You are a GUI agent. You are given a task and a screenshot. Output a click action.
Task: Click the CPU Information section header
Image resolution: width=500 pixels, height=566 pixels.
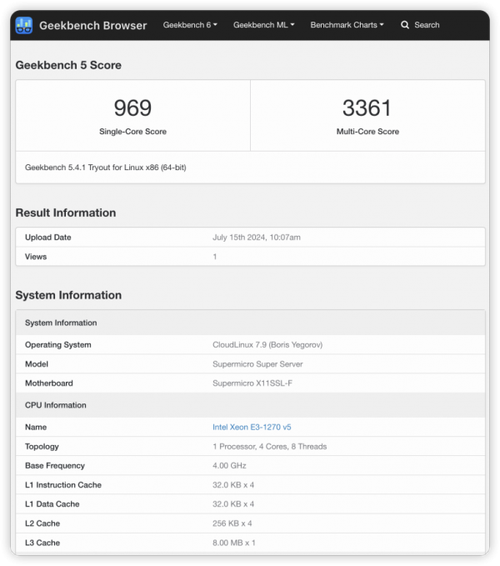coord(56,405)
